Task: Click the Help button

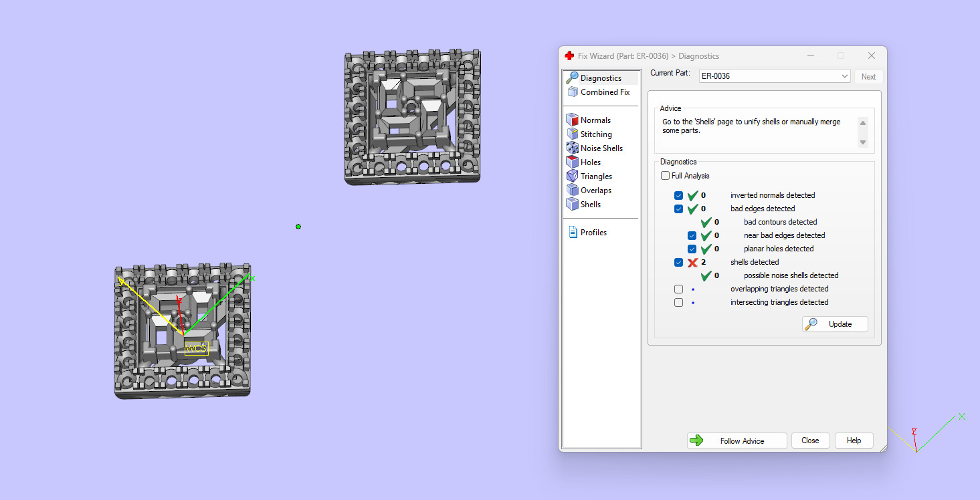Action: tap(854, 441)
